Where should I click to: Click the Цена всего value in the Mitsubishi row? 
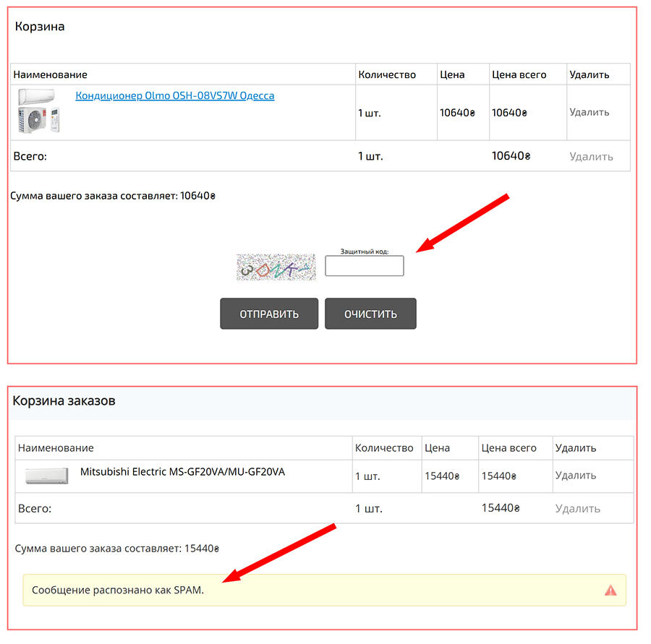[x=500, y=476]
